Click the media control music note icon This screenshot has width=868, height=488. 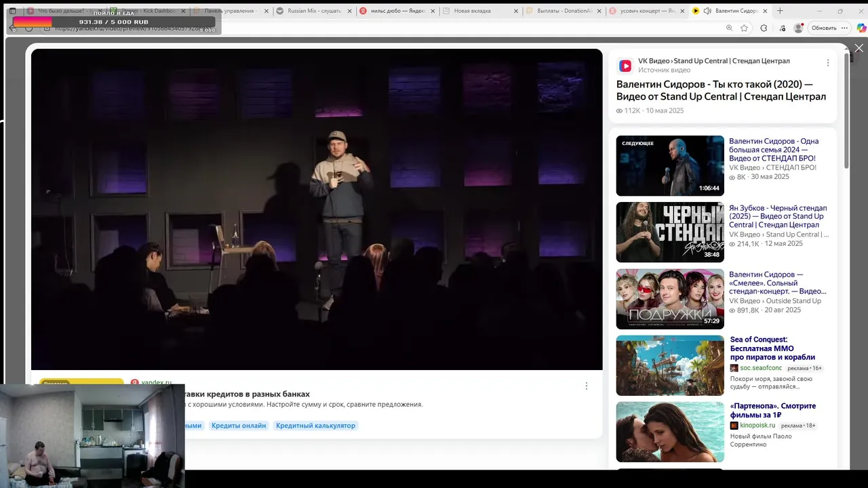coord(783,28)
